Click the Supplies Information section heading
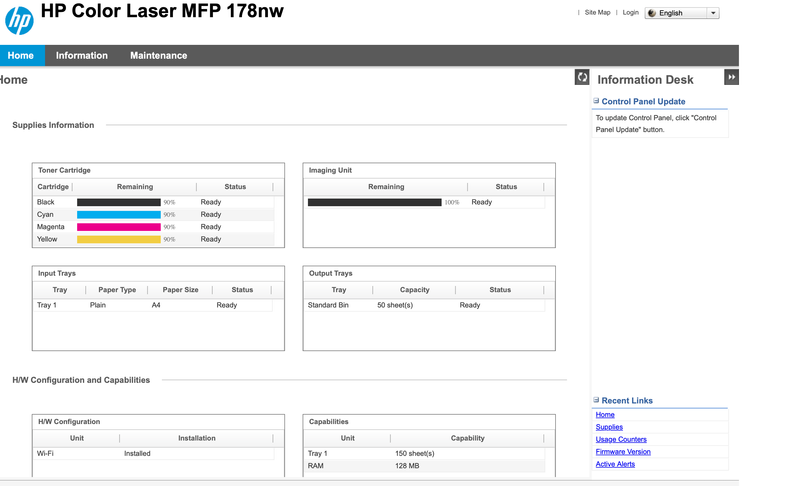 pyautogui.click(x=53, y=125)
